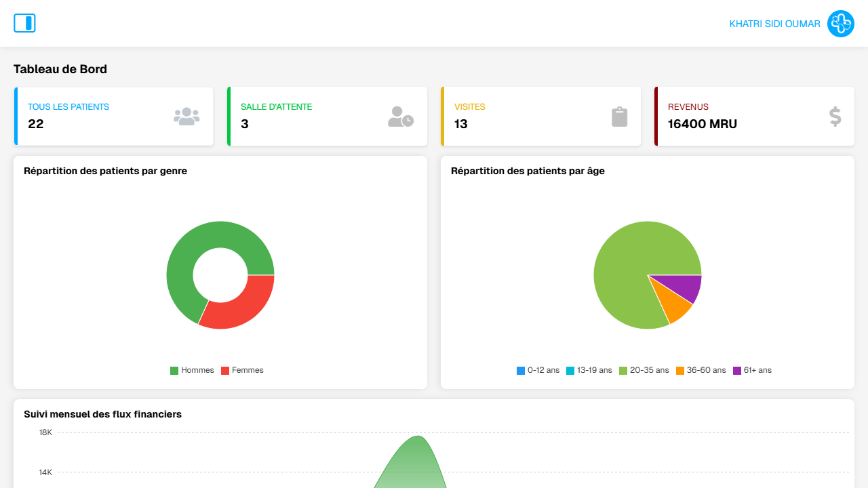Toggle the sidebar panel icon

(24, 23)
